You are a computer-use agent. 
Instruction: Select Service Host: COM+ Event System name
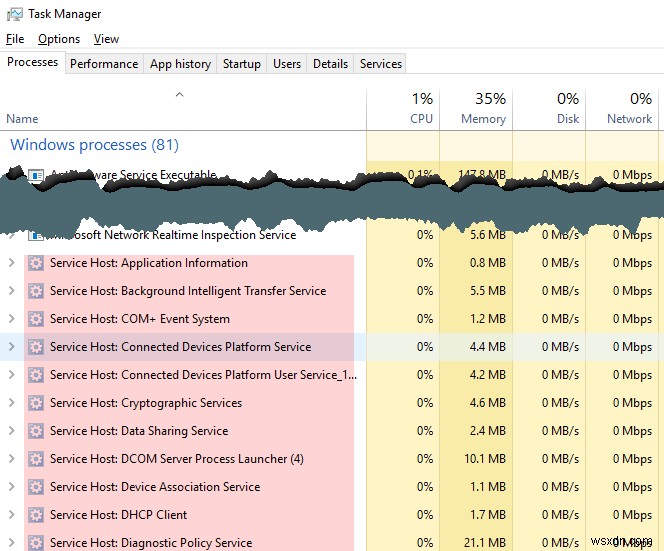140,319
